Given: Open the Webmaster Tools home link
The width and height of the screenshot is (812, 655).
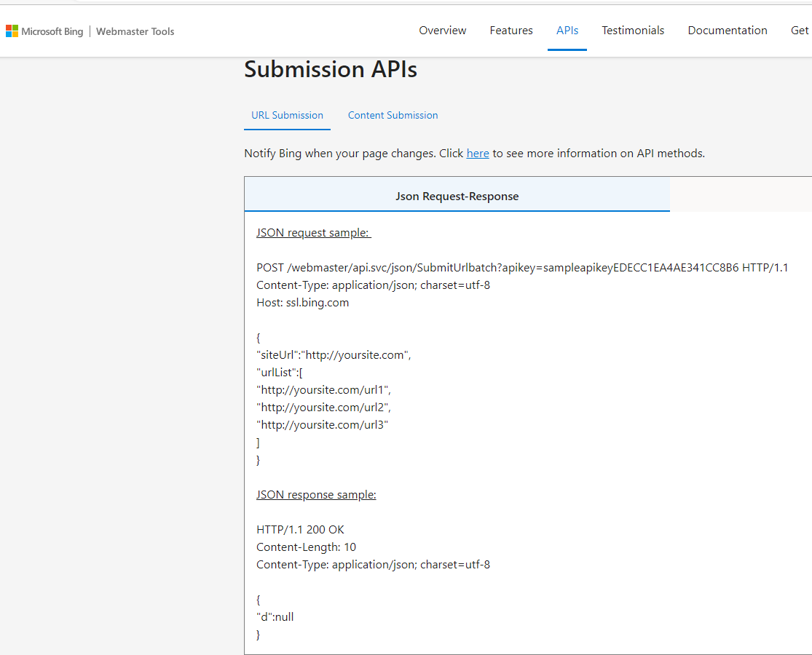Looking at the screenshot, I should 135,31.
